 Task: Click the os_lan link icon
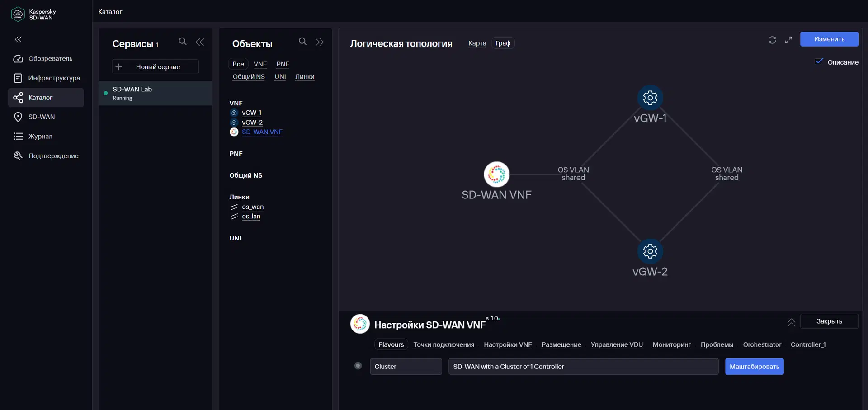tap(234, 217)
